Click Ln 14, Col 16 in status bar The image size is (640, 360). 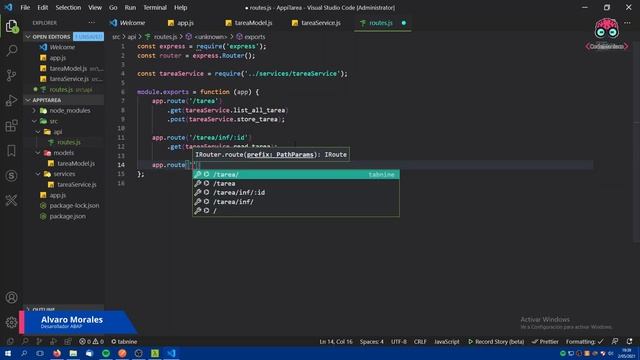pyautogui.click(x=336, y=342)
